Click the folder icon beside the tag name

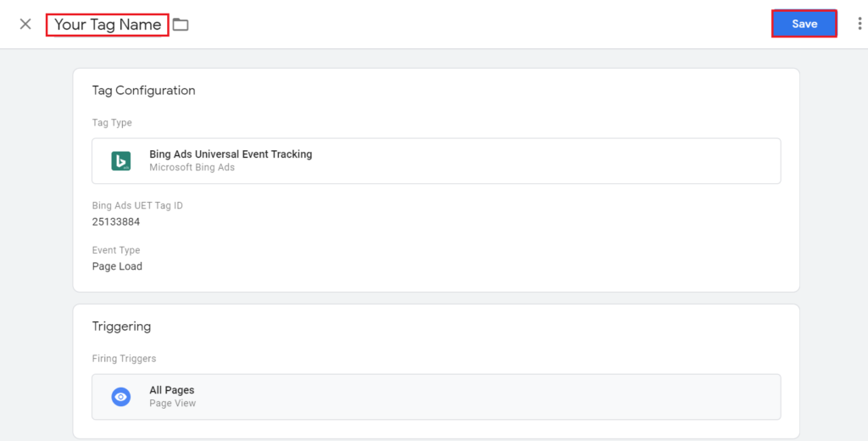point(181,25)
